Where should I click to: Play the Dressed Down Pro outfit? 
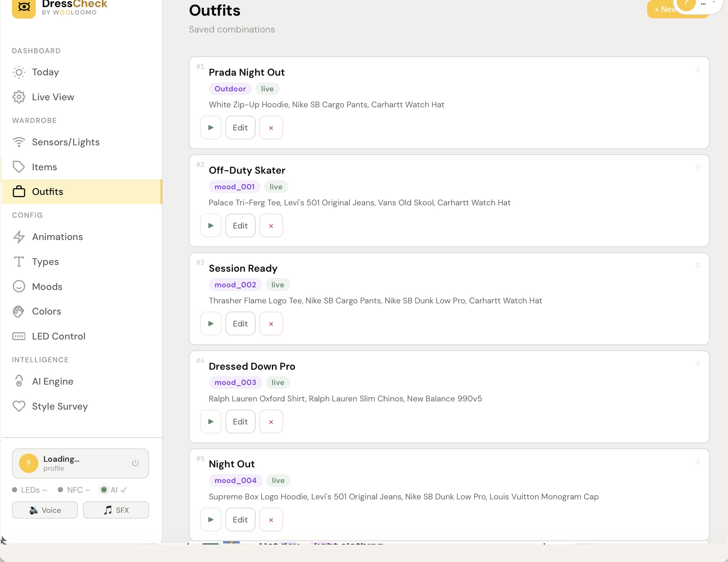pyautogui.click(x=211, y=422)
